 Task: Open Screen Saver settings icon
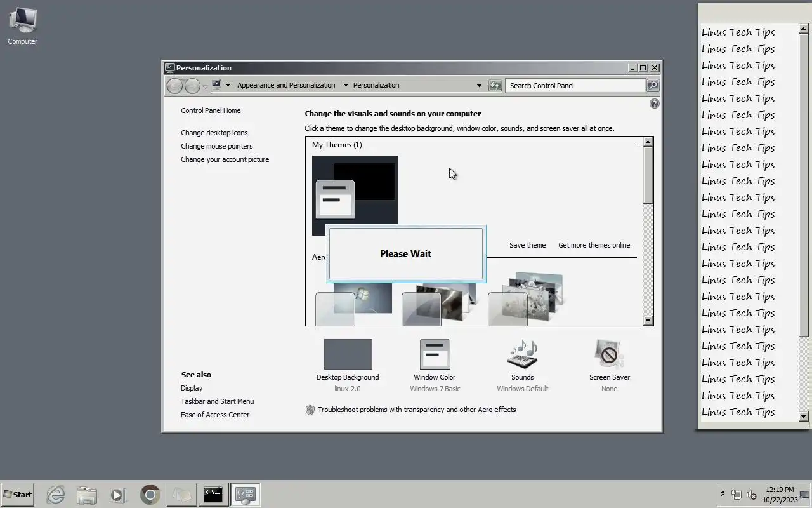(609, 354)
